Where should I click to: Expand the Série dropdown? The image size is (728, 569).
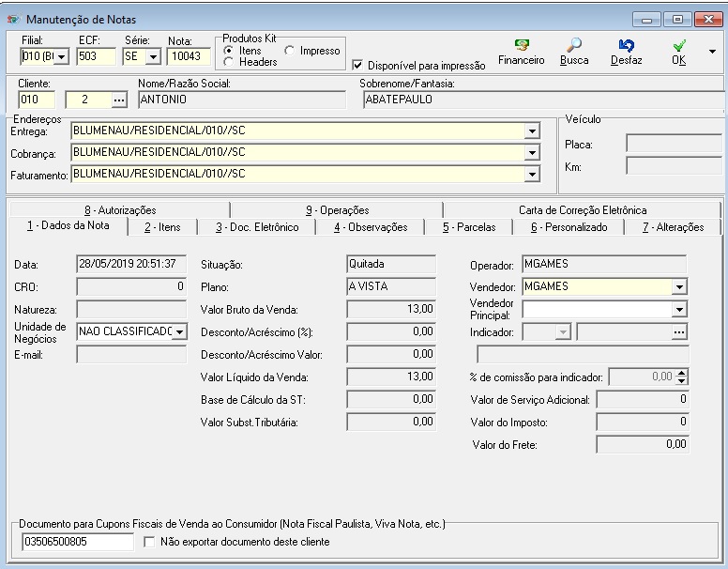pos(153,57)
